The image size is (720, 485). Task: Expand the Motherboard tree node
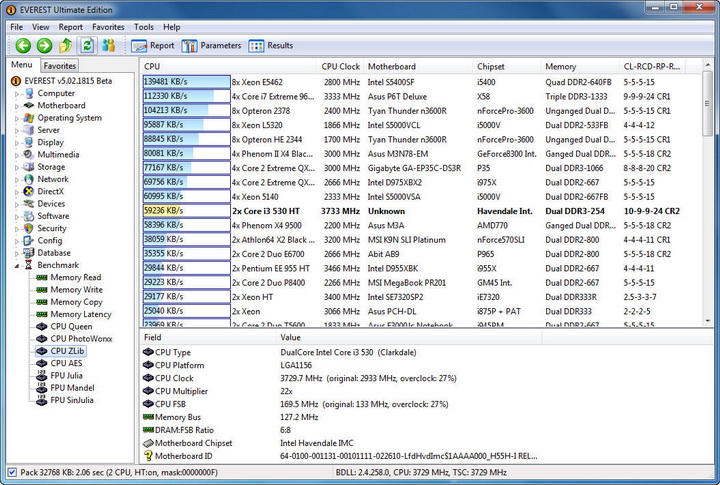(x=17, y=106)
